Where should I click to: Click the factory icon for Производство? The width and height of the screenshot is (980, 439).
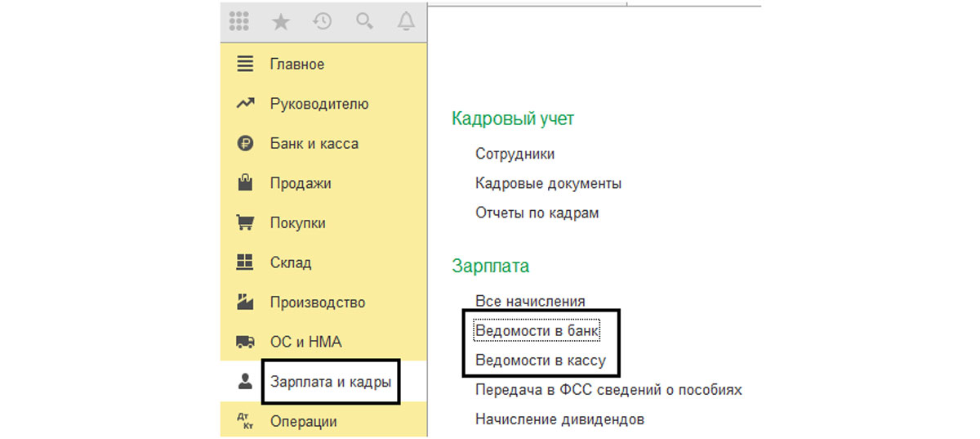[245, 302]
